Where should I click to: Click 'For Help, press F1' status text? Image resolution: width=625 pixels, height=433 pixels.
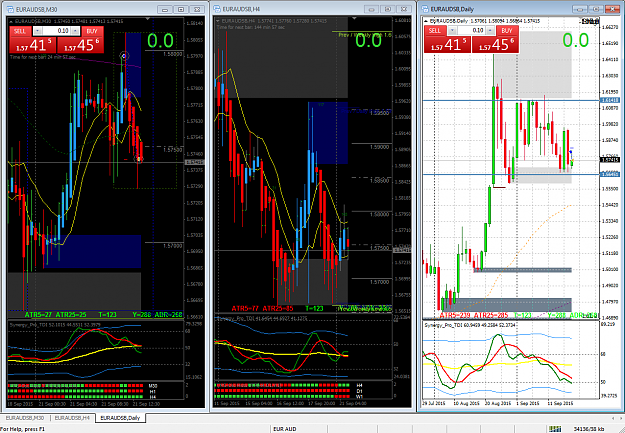[x=22, y=429]
